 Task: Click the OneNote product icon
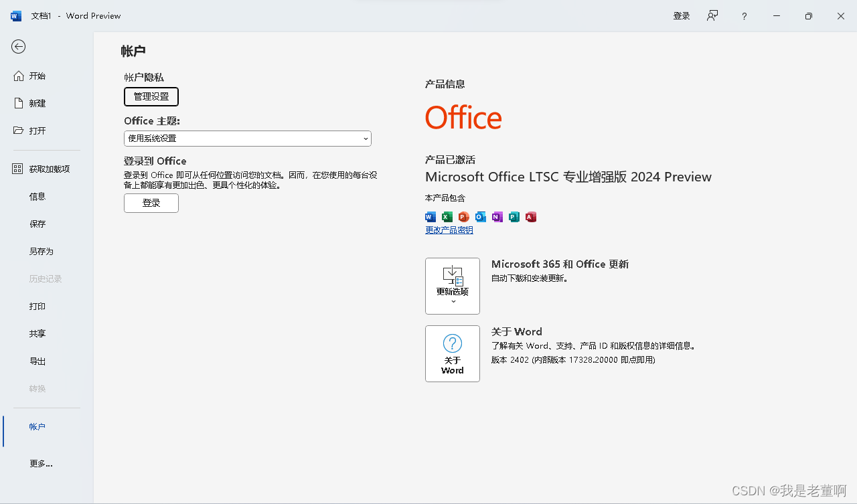click(x=497, y=217)
